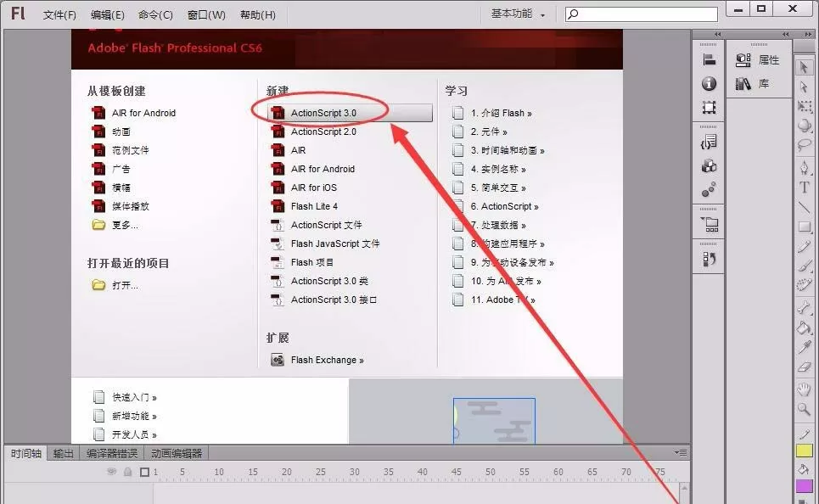Click the purple fill color swatch
Viewport: 819px width, 504px height.
click(805, 486)
